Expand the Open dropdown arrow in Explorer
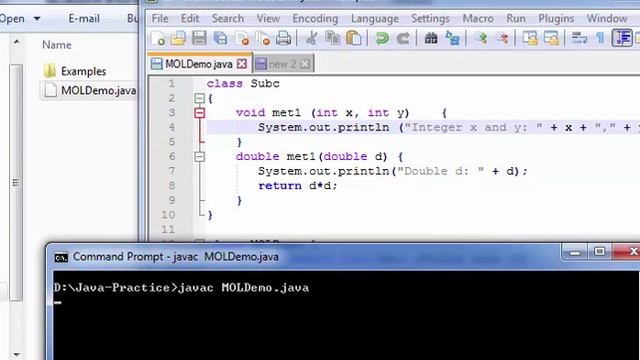 [x=37, y=18]
